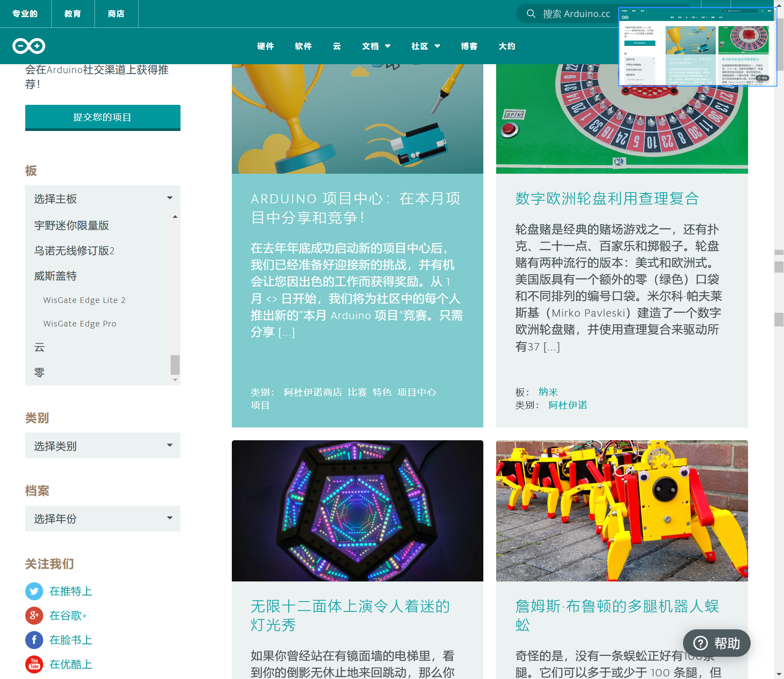Open the ARDUINO 项目中心 article title
Screen dimensions: 784x679
[x=355, y=208]
